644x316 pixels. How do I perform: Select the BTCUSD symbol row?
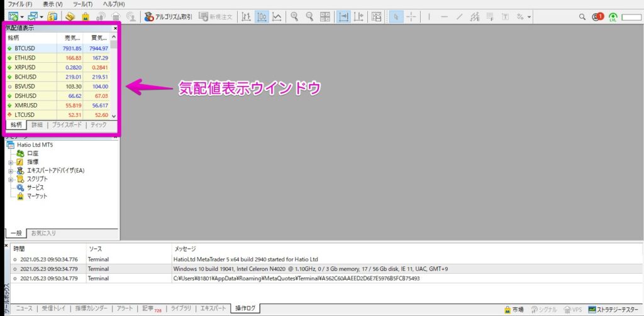point(25,48)
